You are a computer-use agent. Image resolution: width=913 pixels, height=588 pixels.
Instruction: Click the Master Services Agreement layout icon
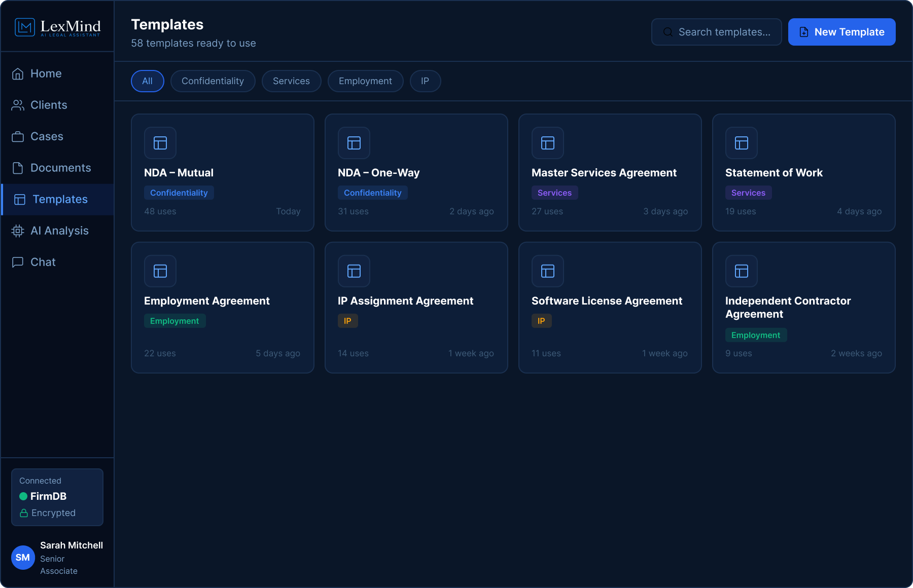pos(548,143)
